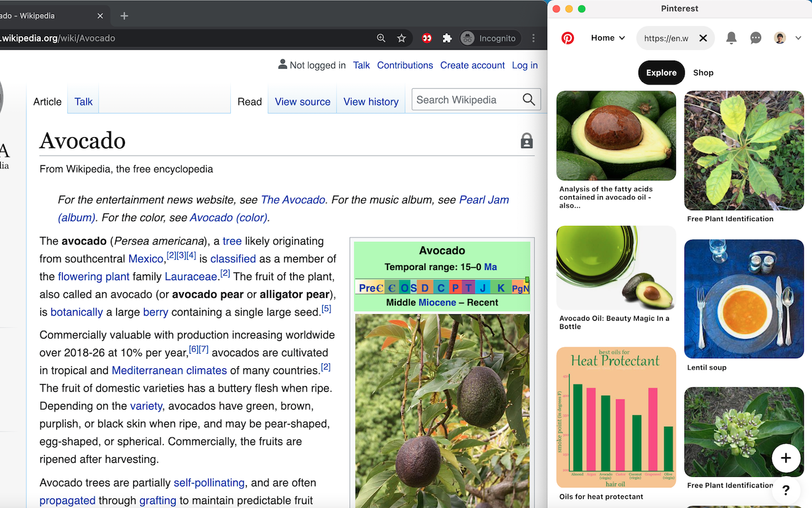
Task: Open the Lauraceae link
Action: pyautogui.click(x=191, y=276)
